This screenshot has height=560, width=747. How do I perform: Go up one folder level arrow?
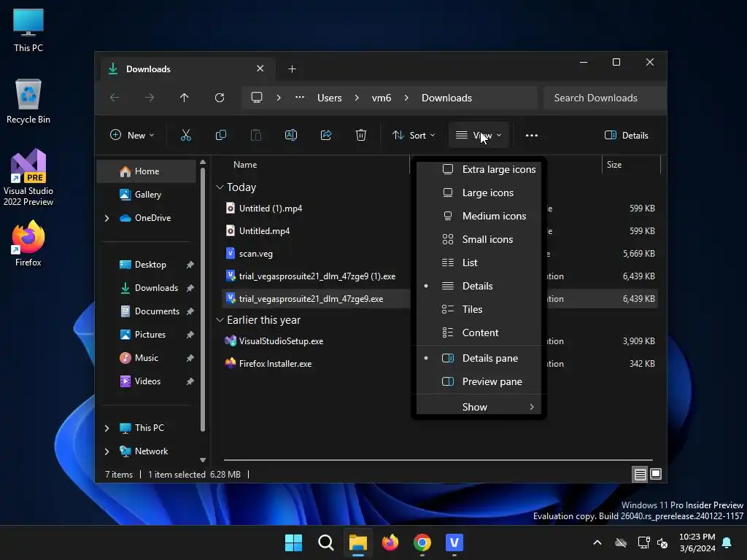coord(185,98)
